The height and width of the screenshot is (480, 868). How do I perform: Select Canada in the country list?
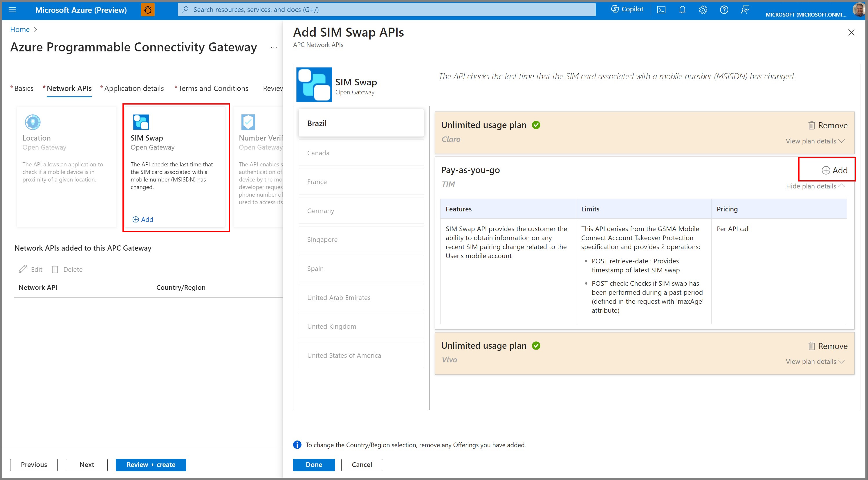[x=361, y=153]
